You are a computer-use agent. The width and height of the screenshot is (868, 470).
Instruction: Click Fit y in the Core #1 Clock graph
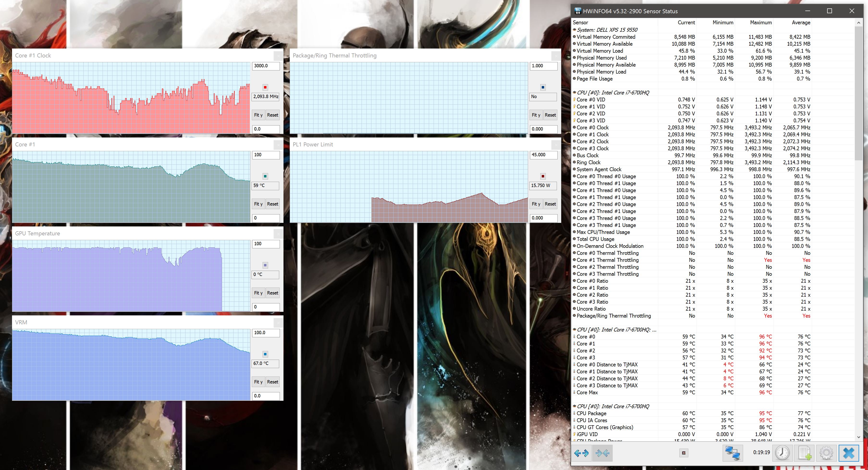click(258, 115)
